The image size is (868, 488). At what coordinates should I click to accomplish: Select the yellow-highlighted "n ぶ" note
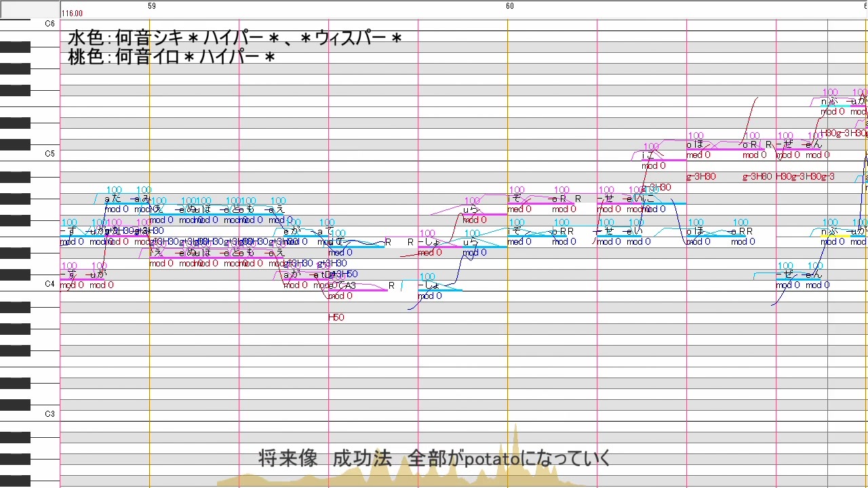tap(835, 235)
